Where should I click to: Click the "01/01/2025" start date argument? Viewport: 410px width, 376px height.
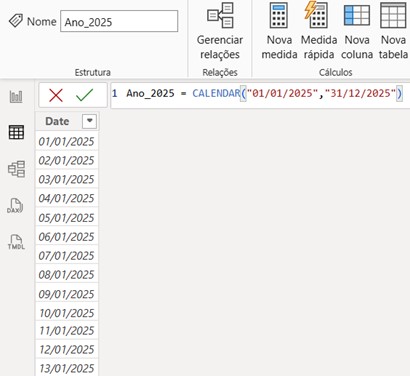pyautogui.click(x=282, y=93)
